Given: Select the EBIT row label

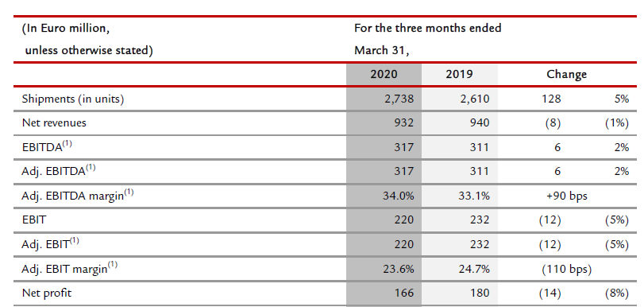Looking at the screenshot, I should coord(33,220).
